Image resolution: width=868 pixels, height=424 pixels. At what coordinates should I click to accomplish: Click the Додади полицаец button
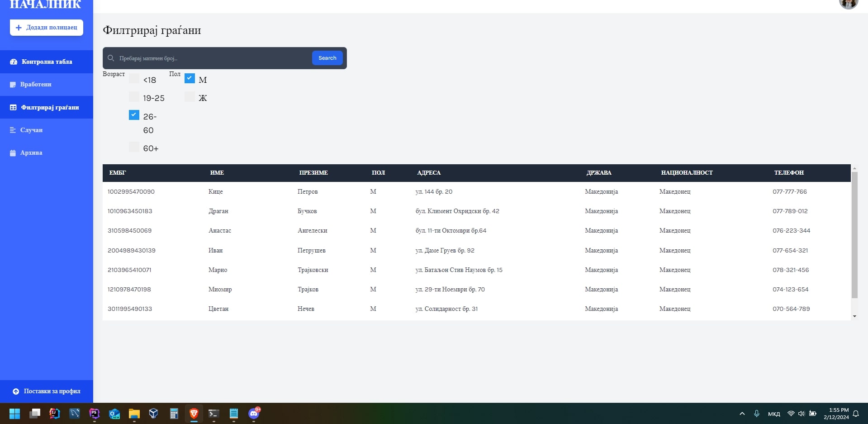tap(47, 28)
